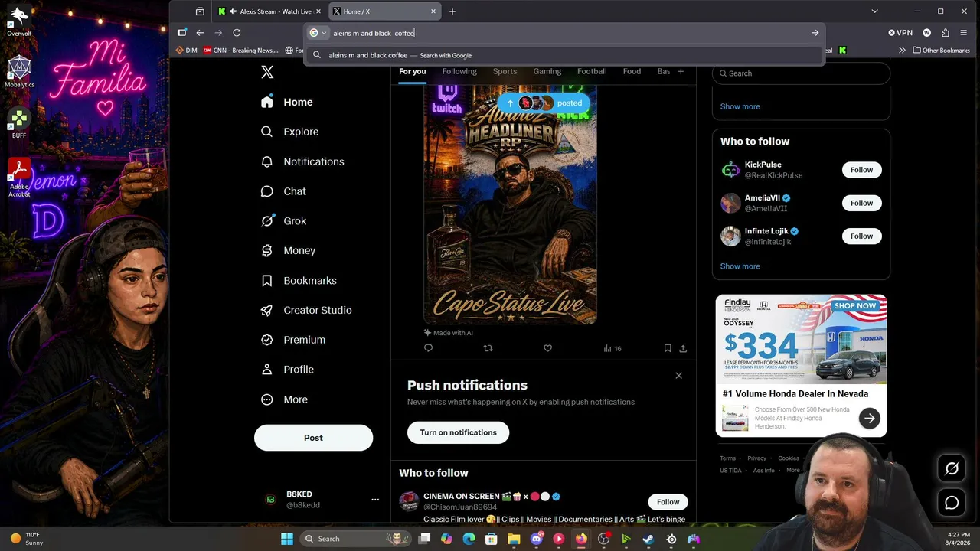Switch to the Food timeline tab
The height and width of the screenshot is (551, 980).
pyautogui.click(x=632, y=71)
